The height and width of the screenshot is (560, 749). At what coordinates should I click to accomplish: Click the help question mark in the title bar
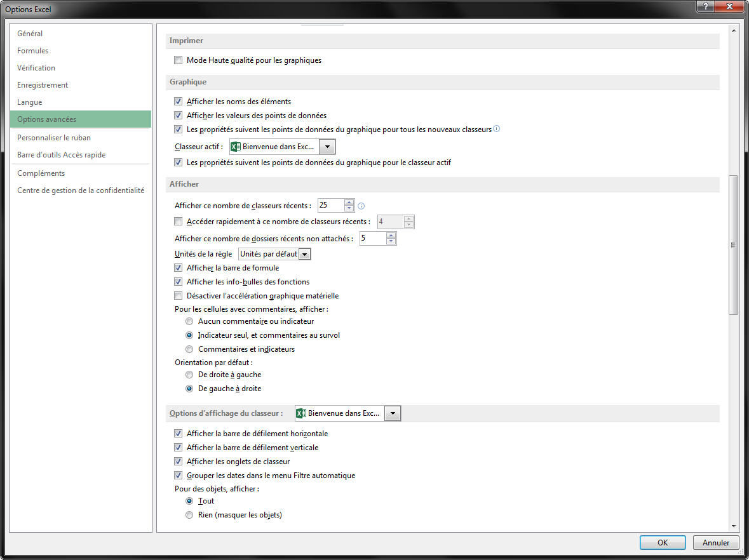[x=705, y=7]
